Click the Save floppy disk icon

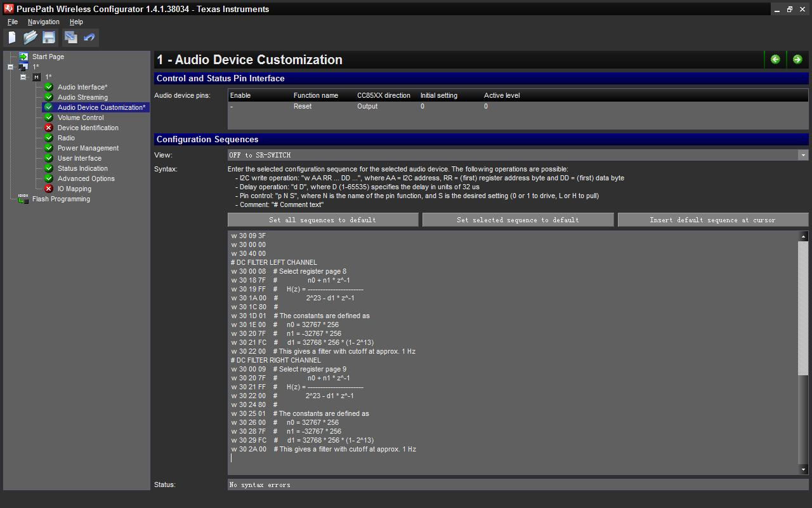[49, 37]
